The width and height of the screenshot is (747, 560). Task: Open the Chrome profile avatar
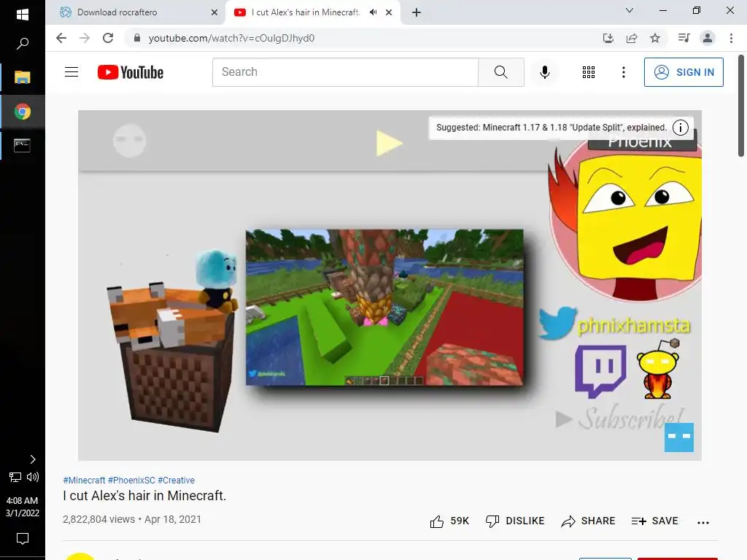pos(708,38)
